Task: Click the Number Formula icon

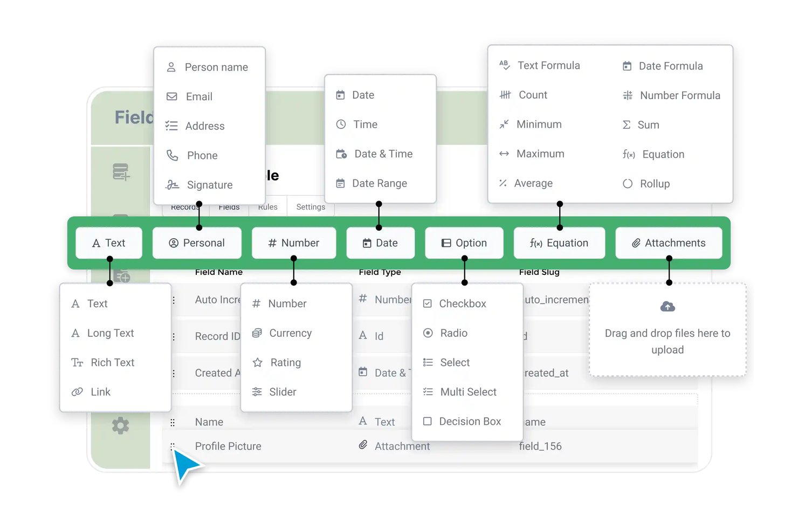Action: click(x=628, y=95)
